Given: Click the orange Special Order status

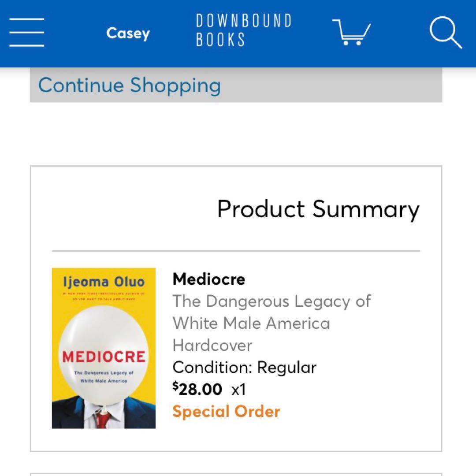Looking at the screenshot, I should (226, 412).
